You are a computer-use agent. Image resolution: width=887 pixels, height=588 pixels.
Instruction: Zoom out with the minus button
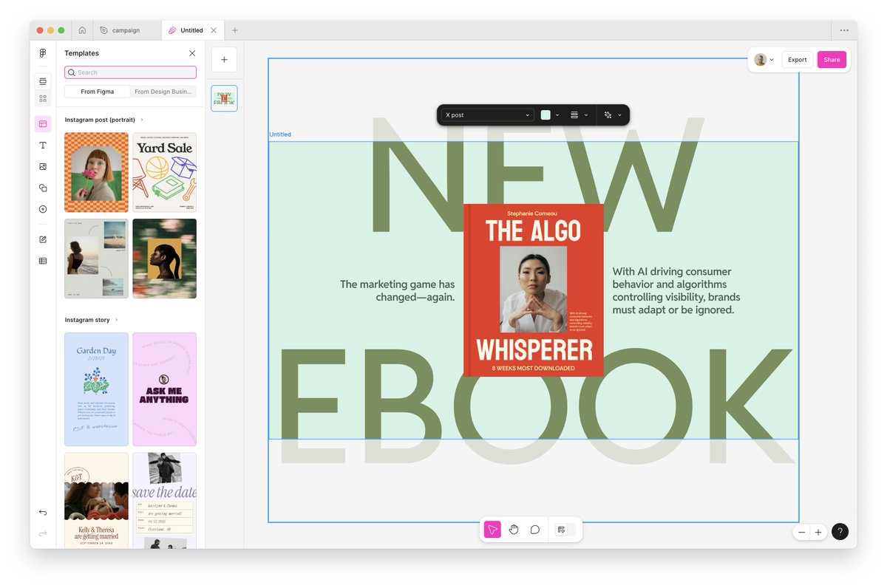pyautogui.click(x=802, y=532)
